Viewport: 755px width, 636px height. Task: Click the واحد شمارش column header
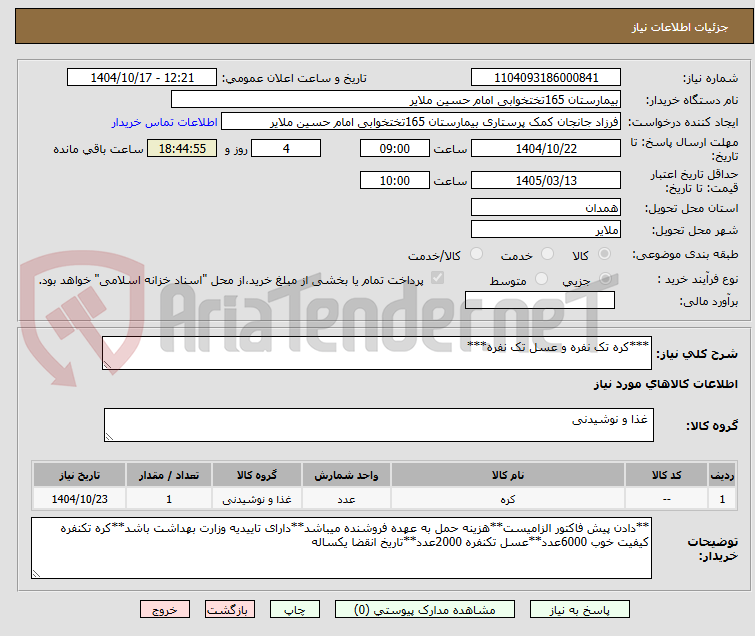(346, 475)
